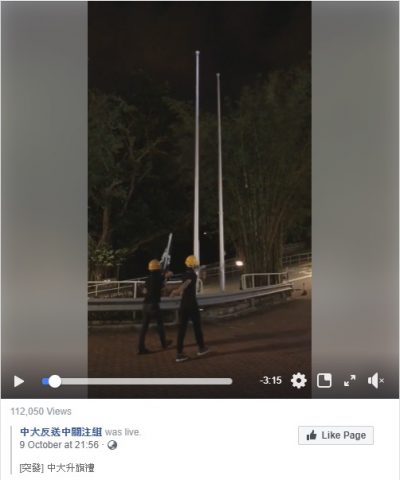Unmute the video using the speaker icon
Image resolution: width=400 pixels, height=480 pixels.
tap(376, 381)
